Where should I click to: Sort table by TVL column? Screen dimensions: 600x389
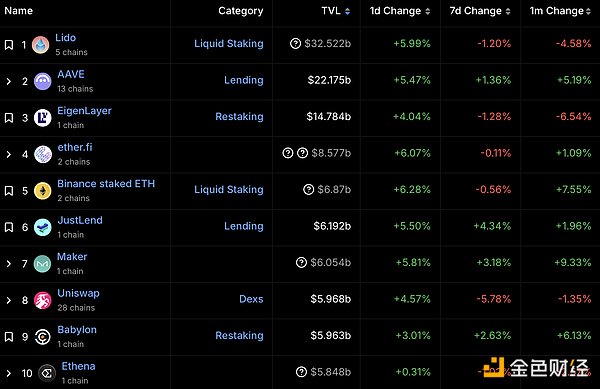click(x=336, y=11)
